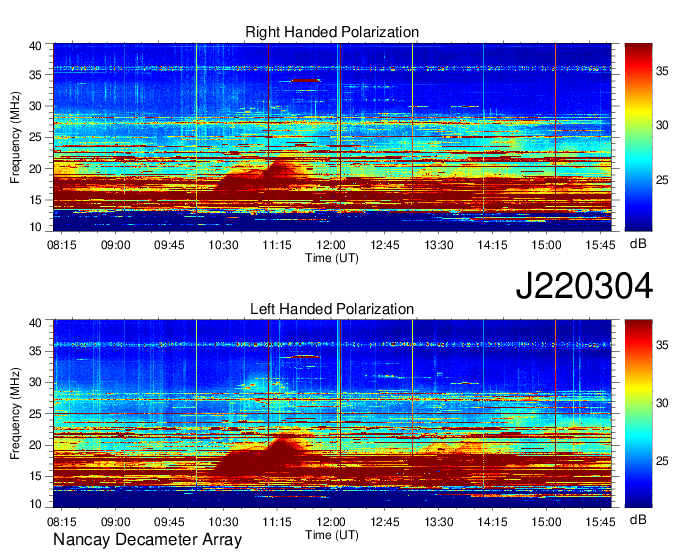Click the 15 MHz tick on the Right Handed plot
Image resolution: width=680 pixels, height=552 pixels.
coord(36,200)
